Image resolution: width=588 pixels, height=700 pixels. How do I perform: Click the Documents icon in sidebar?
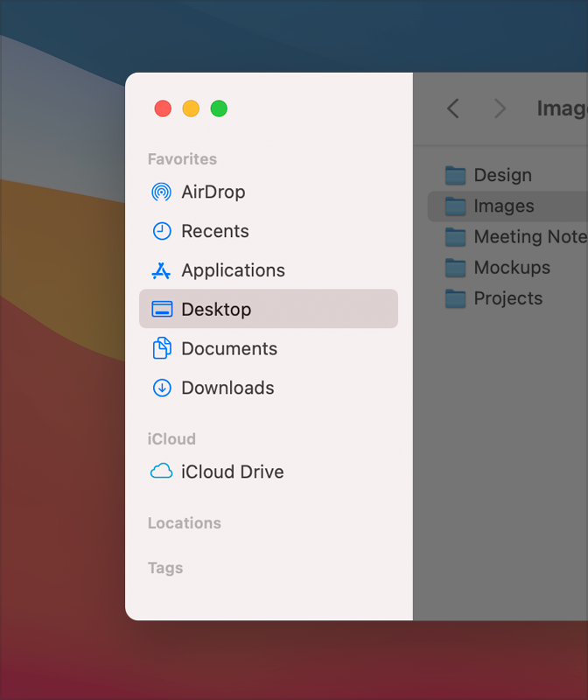[162, 348]
